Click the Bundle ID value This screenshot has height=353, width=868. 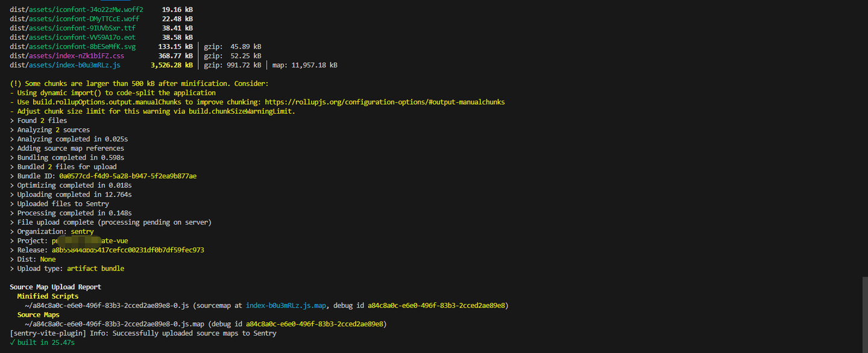coord(127,176)
